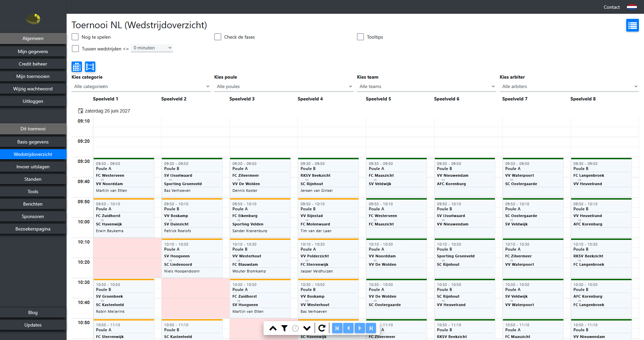This screenshot has height=340, width=644.
Task: Click the grayed clock icon in the floating toolbar
Action: pos(295,328)
